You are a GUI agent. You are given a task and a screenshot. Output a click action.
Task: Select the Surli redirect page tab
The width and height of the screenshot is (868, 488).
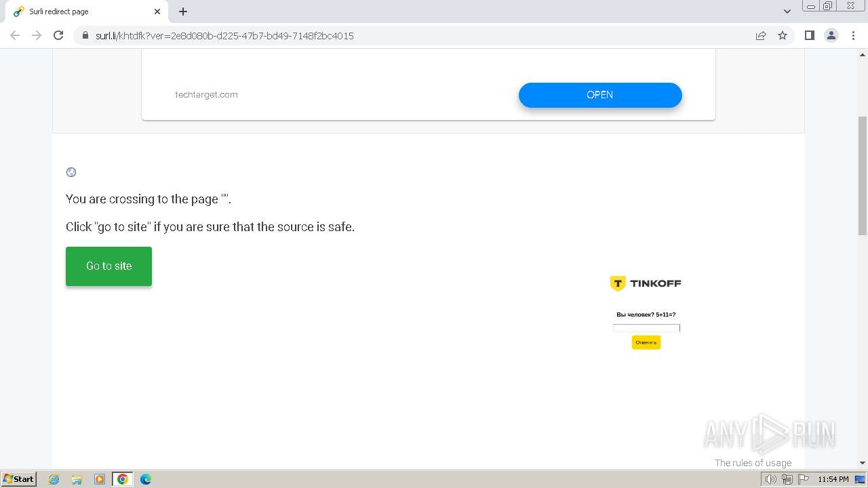tap(85, 12)
